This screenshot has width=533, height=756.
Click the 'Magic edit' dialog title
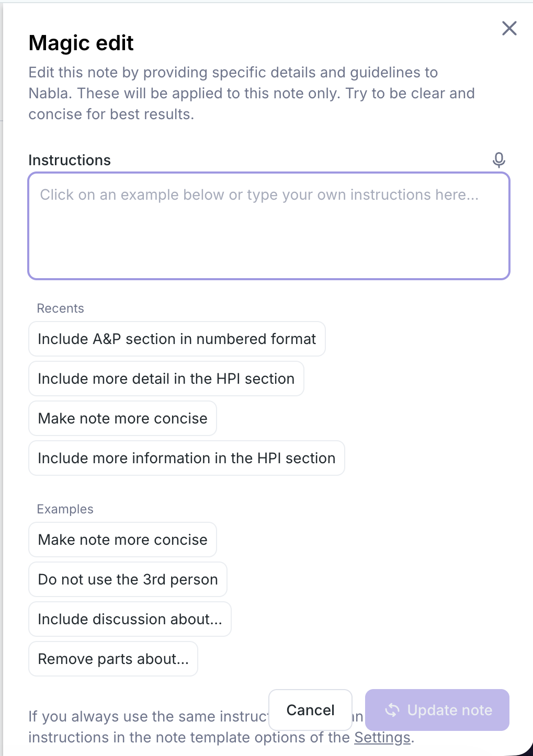click(81, 43)
